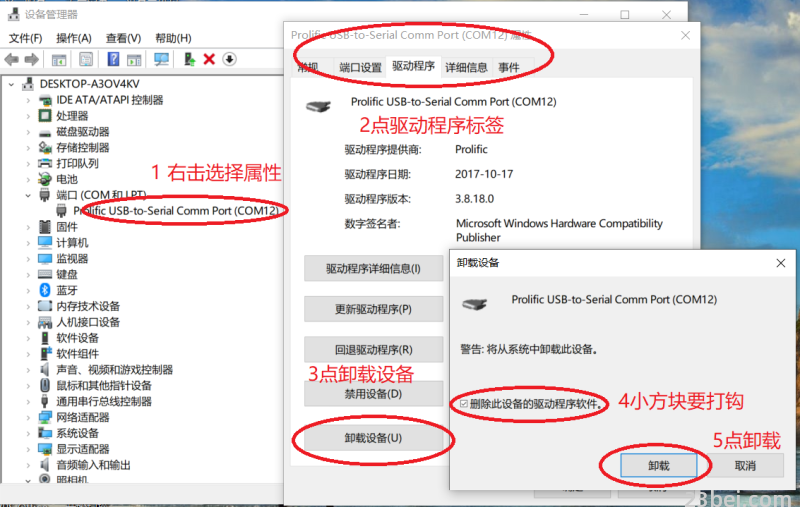Click the scan hardware changes monitor icon

pos(161,60)
